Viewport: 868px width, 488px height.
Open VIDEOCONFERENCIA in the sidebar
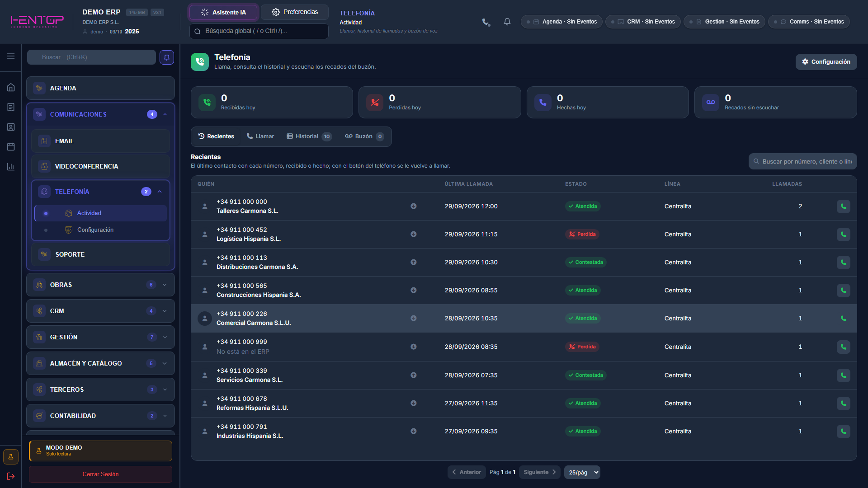(x=100, y=167)
